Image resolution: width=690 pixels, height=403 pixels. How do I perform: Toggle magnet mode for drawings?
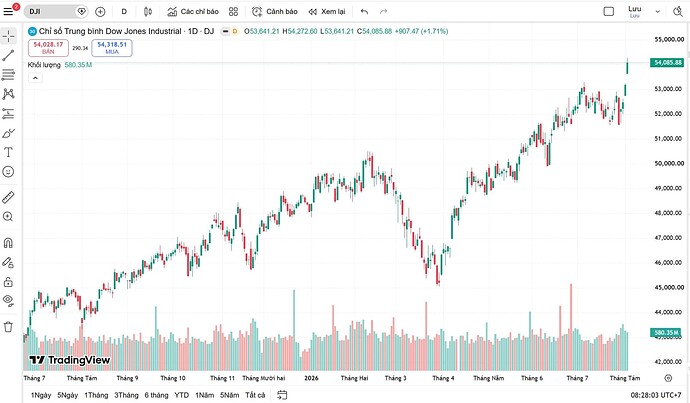pyautogui.click(x=8, y=243)
